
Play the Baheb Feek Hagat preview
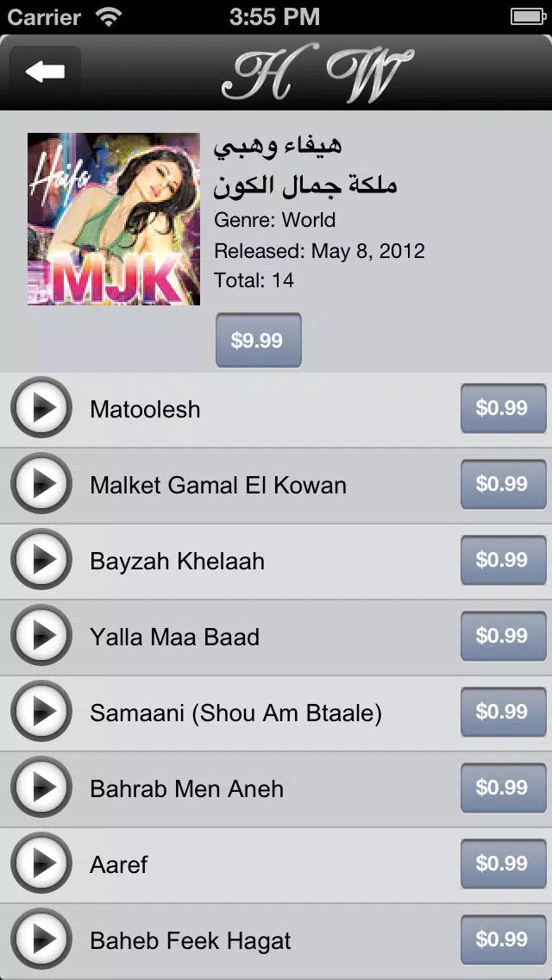[x=41, y=940]
